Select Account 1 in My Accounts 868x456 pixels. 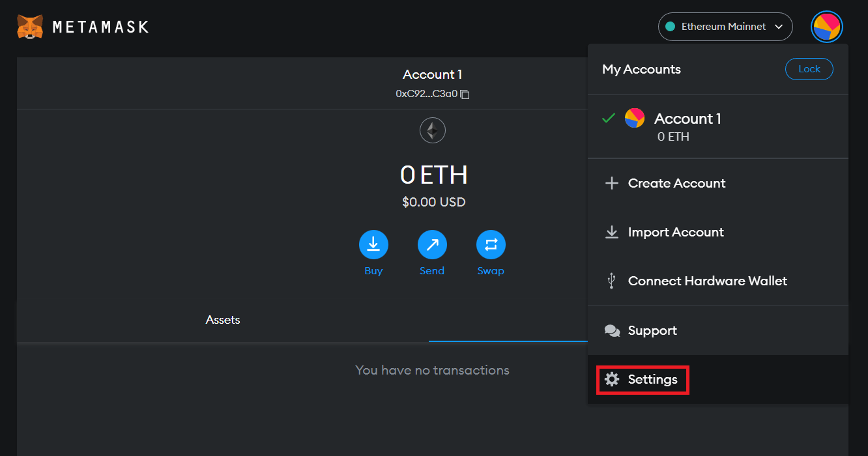pos(687,119)
